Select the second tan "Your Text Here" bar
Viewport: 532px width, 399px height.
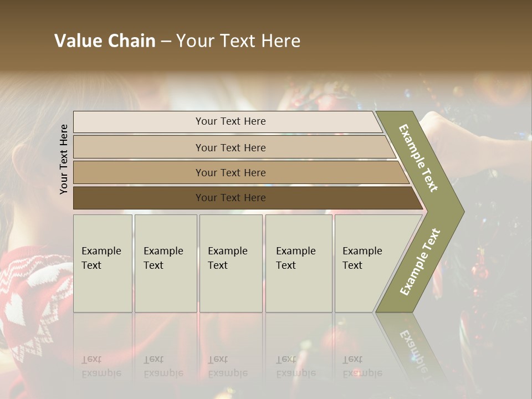coord(230,147)
